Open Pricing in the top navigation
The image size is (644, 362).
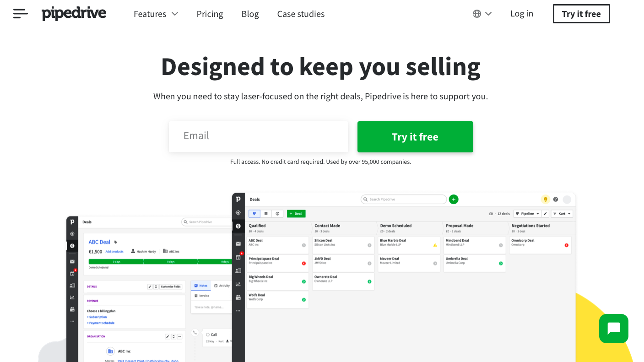(x=210, y=14)
